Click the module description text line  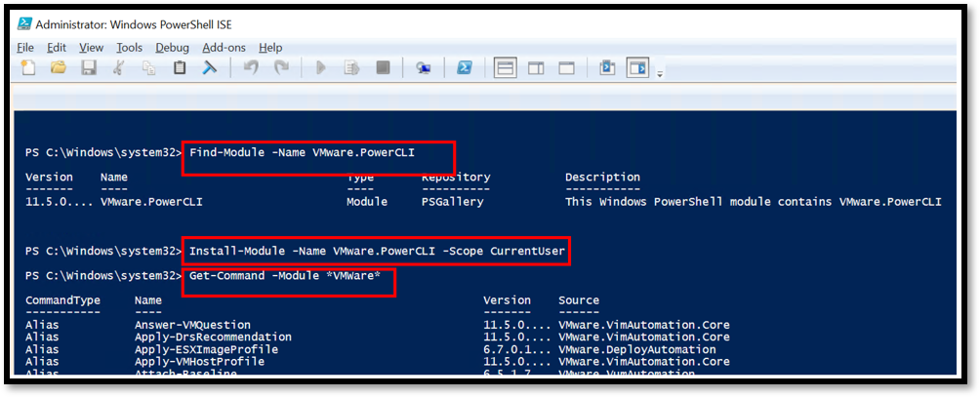[x=754, y=202]
